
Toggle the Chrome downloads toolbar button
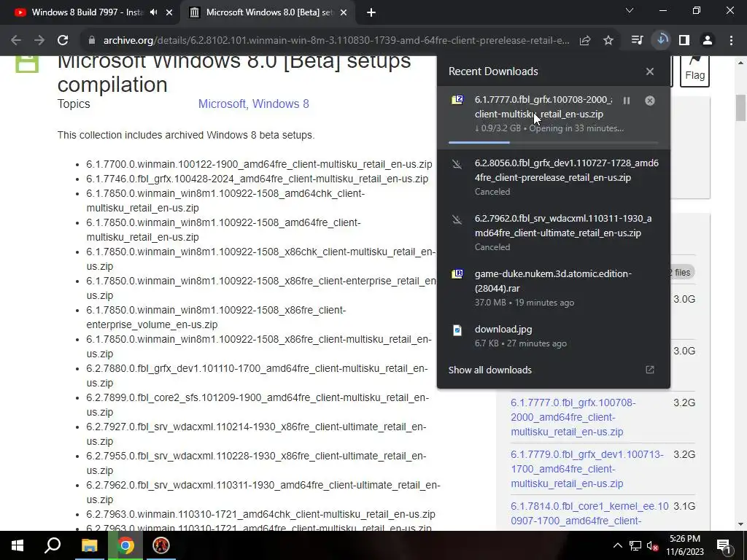coord(661,40)
